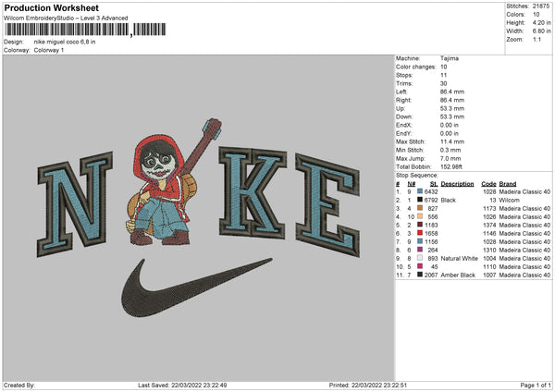
Task: Click the Height value 4.20 in
Action: [541, 22]
